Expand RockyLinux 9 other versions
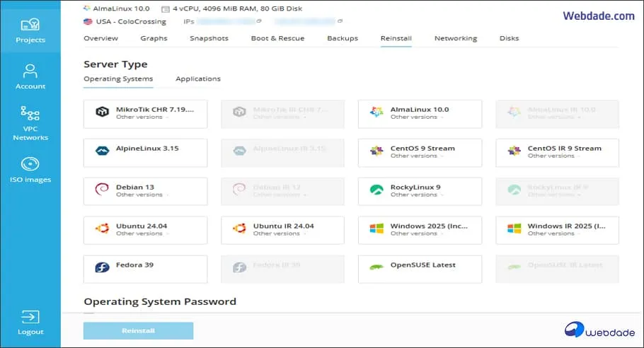Screen dimensions: 644x348 tap(416, 195)
